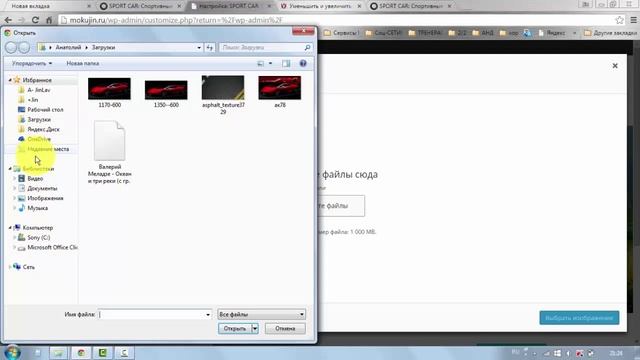Collapse the Компьютер section arrow
Image resolution: width=640 pixels, height=360 pixels.
pos(10,227)
